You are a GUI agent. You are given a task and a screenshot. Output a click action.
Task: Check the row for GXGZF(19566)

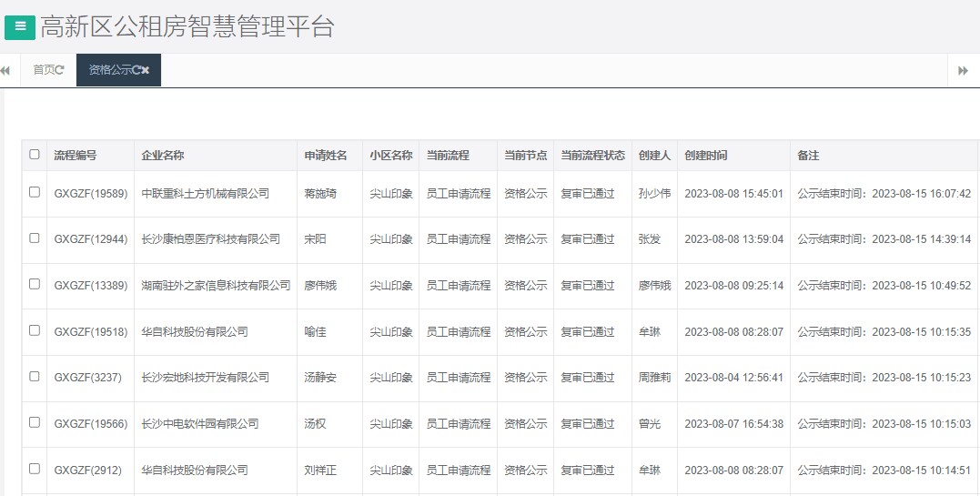click(x=35, y=423)
